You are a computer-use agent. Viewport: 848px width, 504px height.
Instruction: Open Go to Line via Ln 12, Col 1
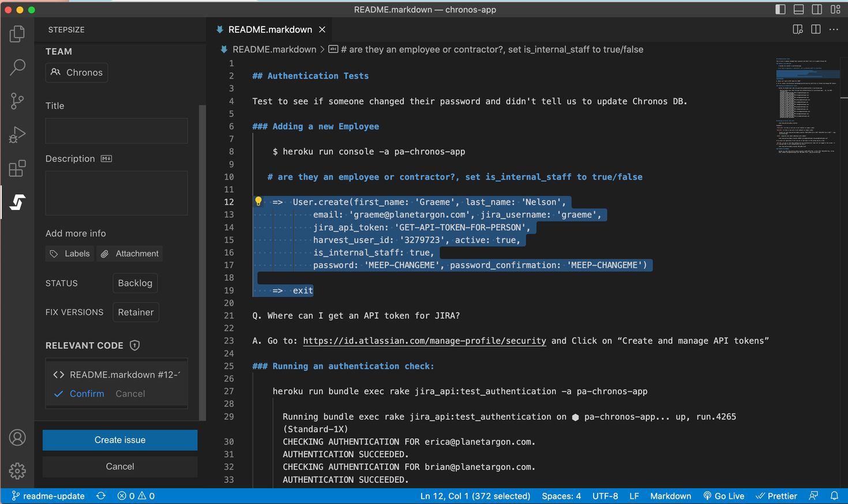coord(475,496)
